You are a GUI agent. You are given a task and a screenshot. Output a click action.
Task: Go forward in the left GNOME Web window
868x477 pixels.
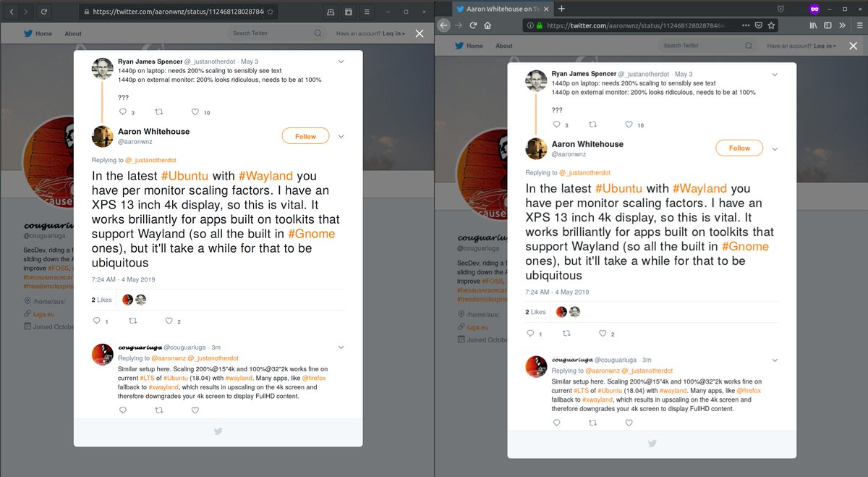(x=25, y=12)
